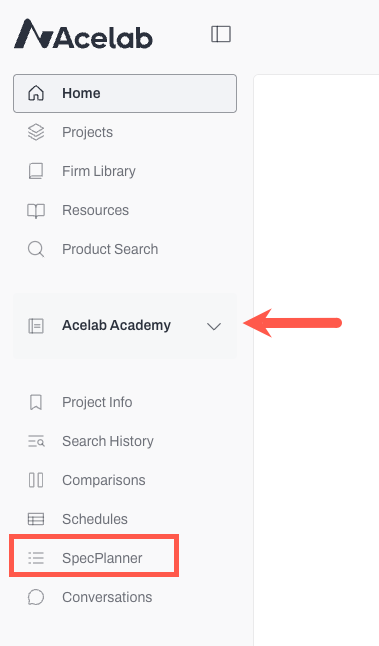Click the Home house icon
This screenshot has height=646, width=379.
36,93
